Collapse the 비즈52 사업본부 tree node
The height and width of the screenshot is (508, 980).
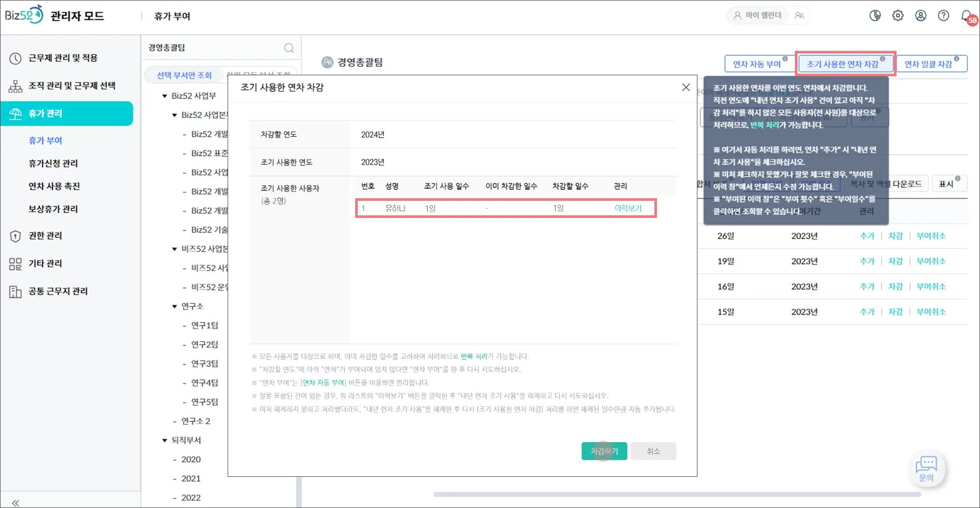174,249
